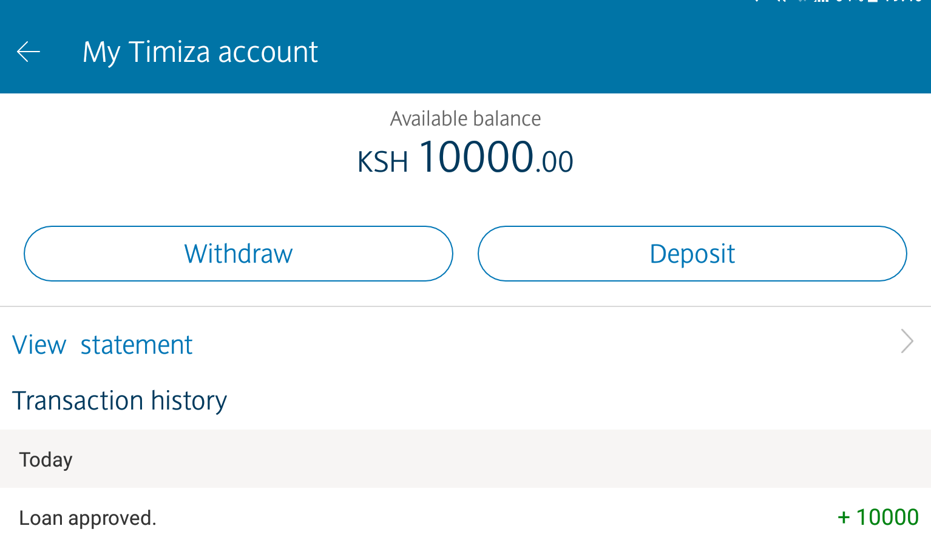Open statement via right chevron arrow

[907, 342]
